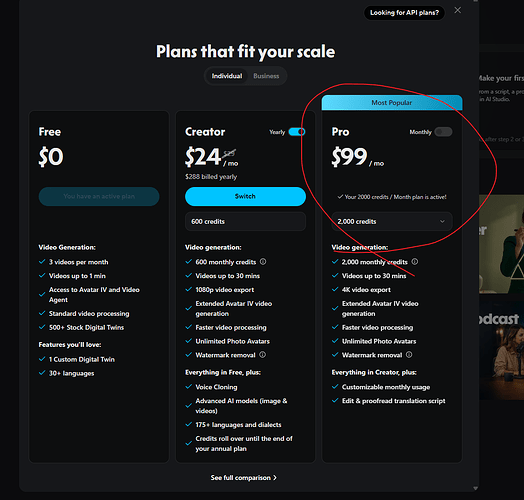Image resolution: width=524 pixels, height=500 pixels.
Task: Select the Individual plans tab
Action: pos(227,76)
